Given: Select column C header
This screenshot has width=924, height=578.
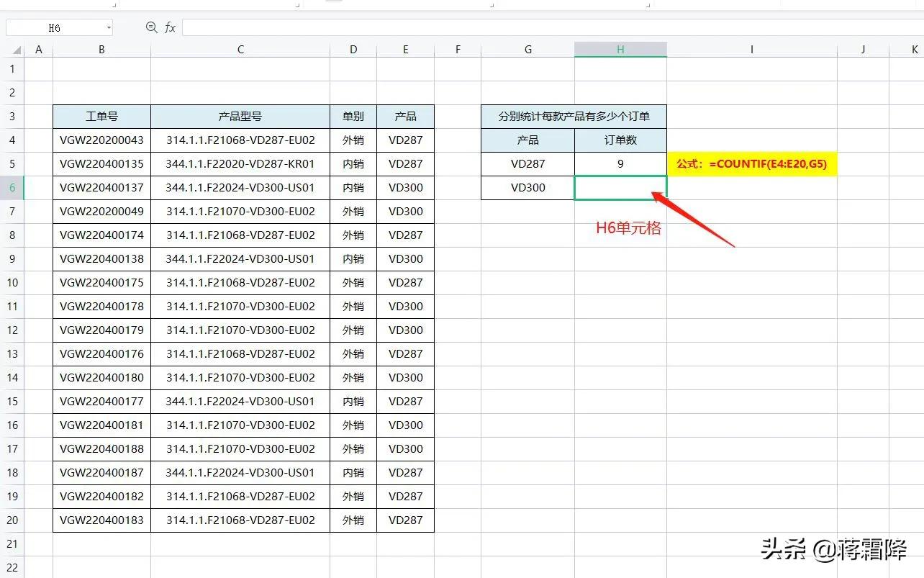Looking at the screenshot, I should [x=240, y=50].
